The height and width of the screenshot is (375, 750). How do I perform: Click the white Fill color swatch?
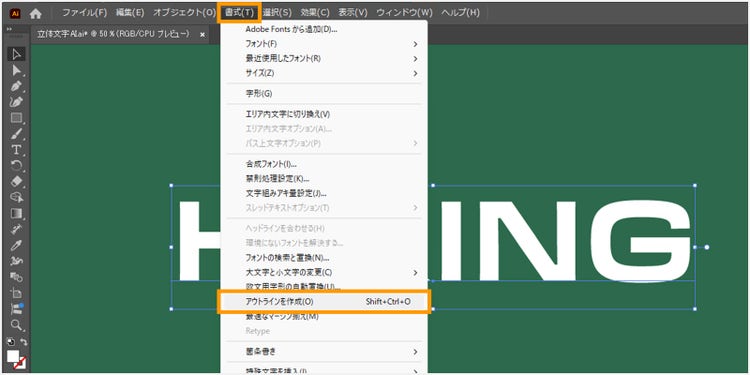(13, 356)
